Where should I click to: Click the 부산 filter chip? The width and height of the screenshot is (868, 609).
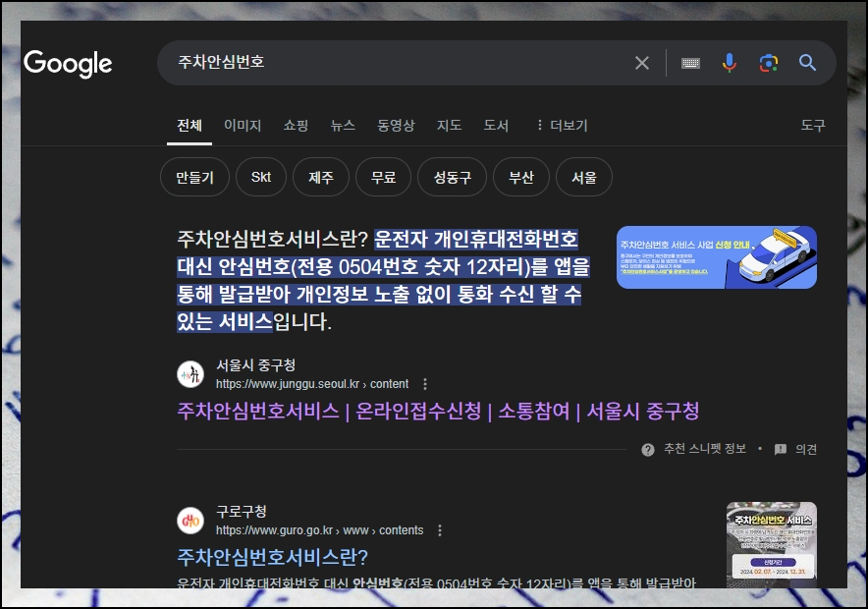[x=521, y=177]
